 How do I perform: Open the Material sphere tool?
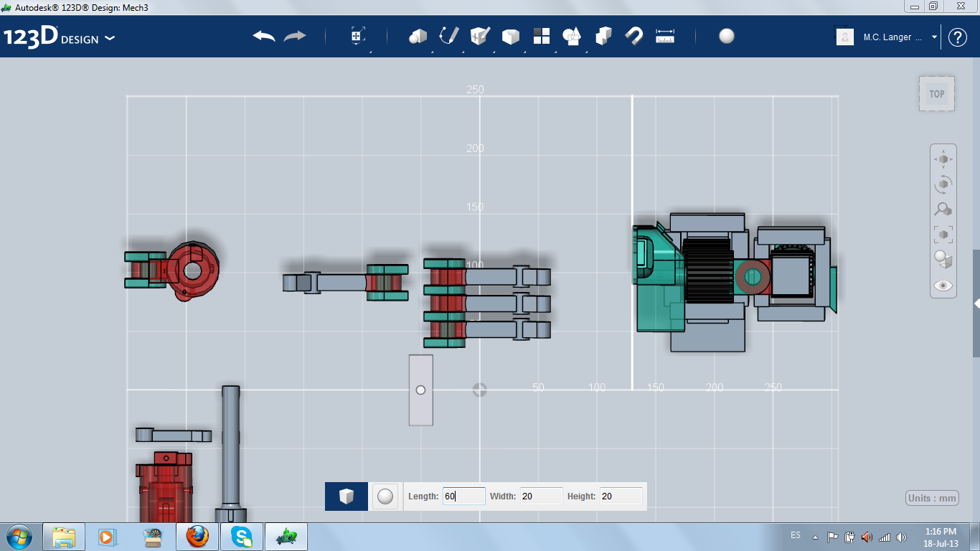[x=727, y=36]
